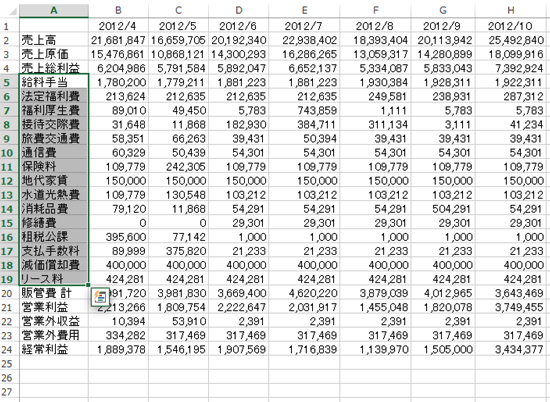Click cell 売上高 in column A

pyautogui.click(x=54, y=40)
